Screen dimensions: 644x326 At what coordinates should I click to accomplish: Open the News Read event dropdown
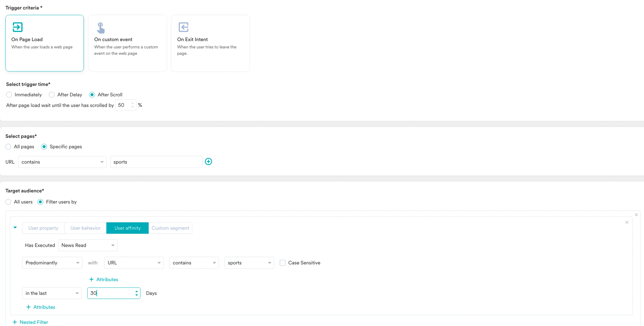coord(88,245)
